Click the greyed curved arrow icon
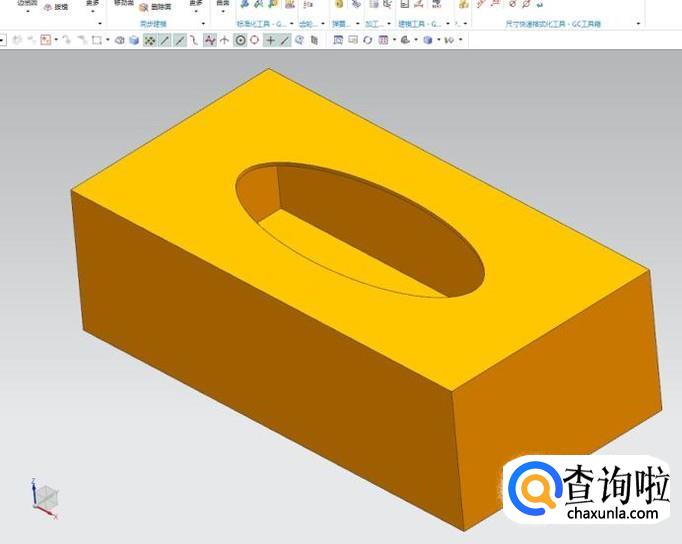Screen dimensions: 682x544 pos(66,40)
